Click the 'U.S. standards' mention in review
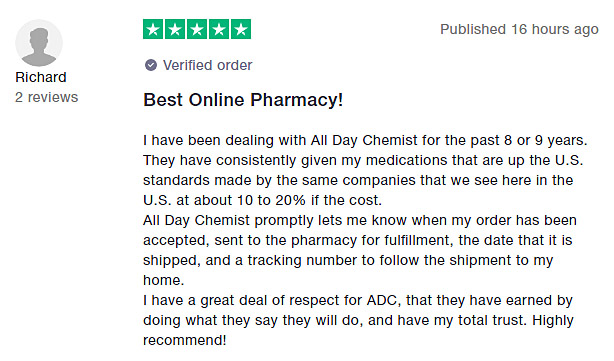 click(363, 170)
